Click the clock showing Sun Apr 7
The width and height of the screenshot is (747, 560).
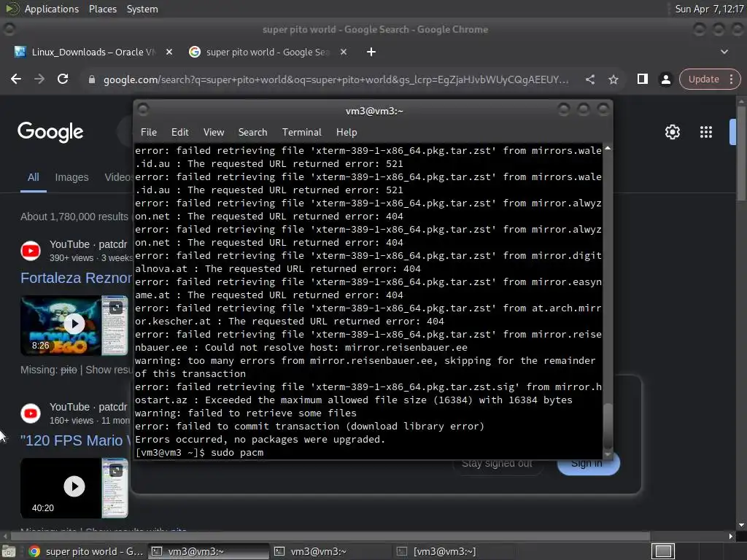(709, 9)
